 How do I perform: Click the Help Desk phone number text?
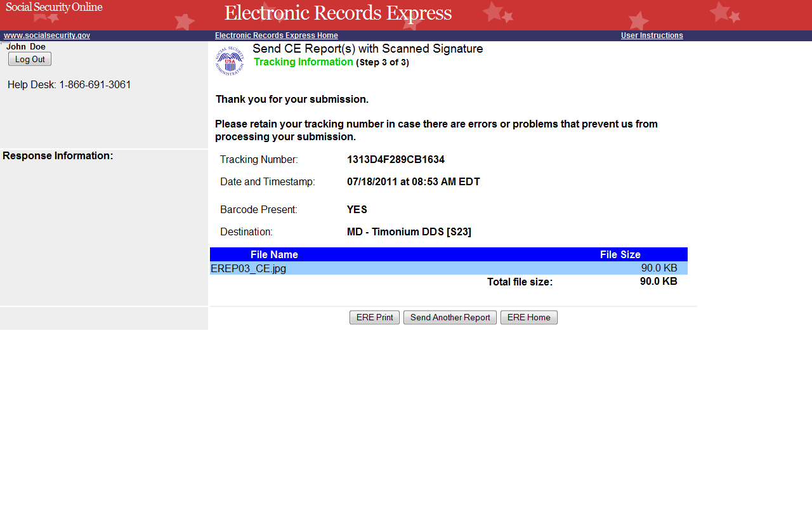point(70,85)
